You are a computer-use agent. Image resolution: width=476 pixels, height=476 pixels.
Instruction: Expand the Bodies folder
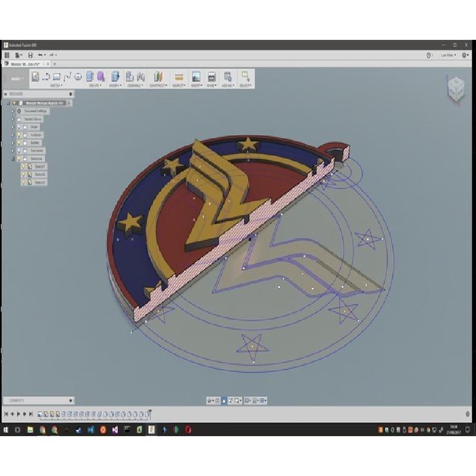(x=12, y=143)
